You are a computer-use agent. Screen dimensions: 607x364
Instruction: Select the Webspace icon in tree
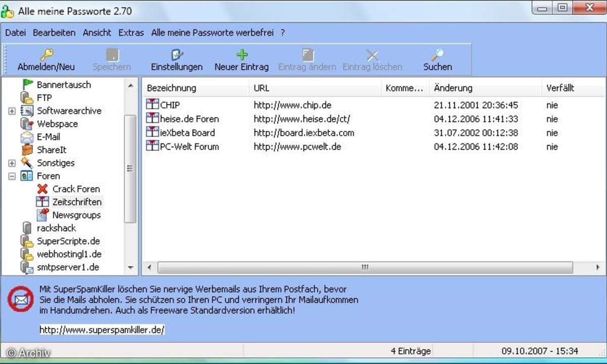27,124
